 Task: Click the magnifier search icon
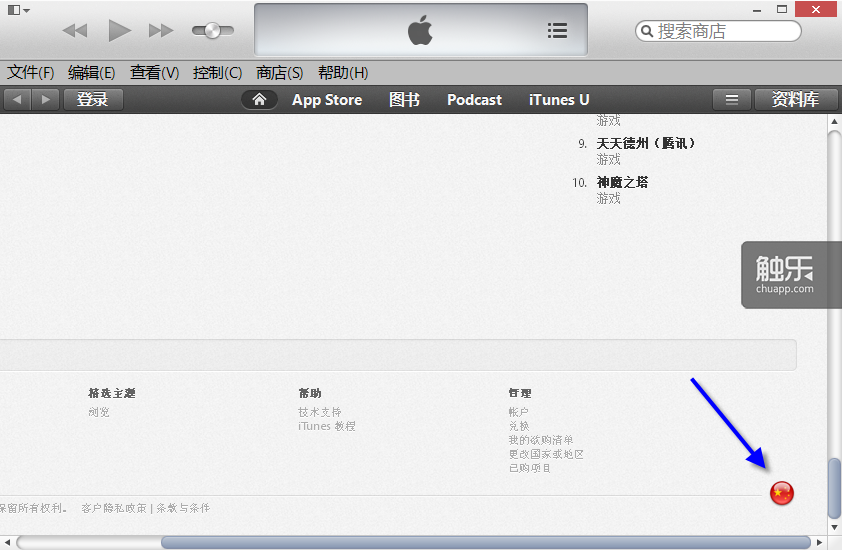click(647, 31)
